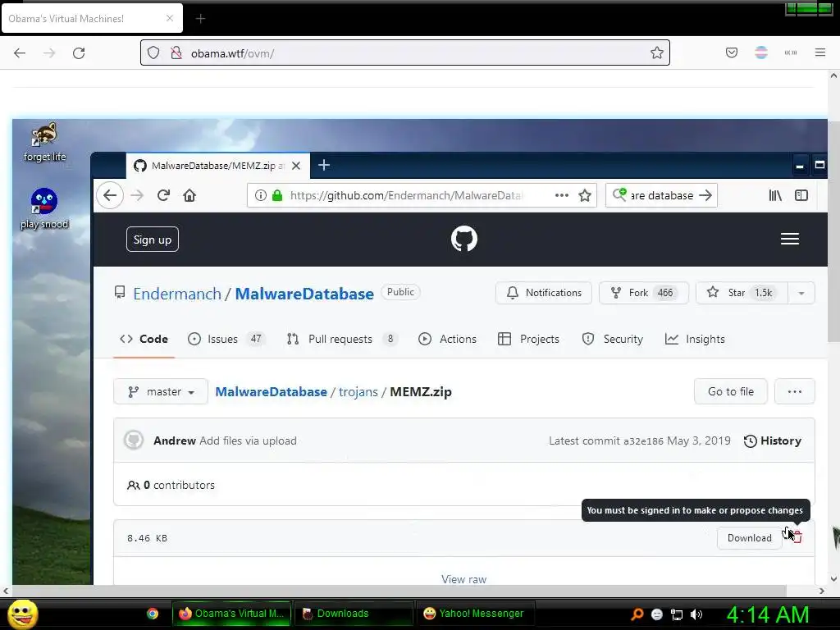Expand the master branch dropdown
Screen dimensions: 840x630
coord(161,391)
